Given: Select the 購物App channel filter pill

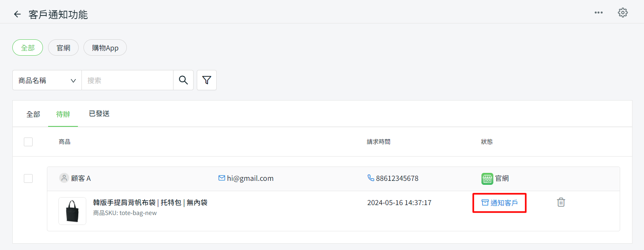Looking at the screenshot, I should coord(105,48).
